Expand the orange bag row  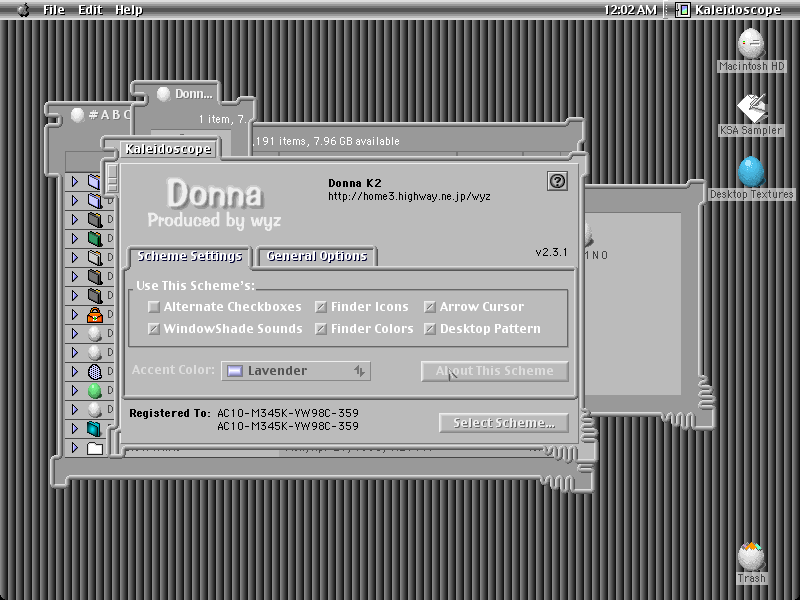(x=74, y=315)
